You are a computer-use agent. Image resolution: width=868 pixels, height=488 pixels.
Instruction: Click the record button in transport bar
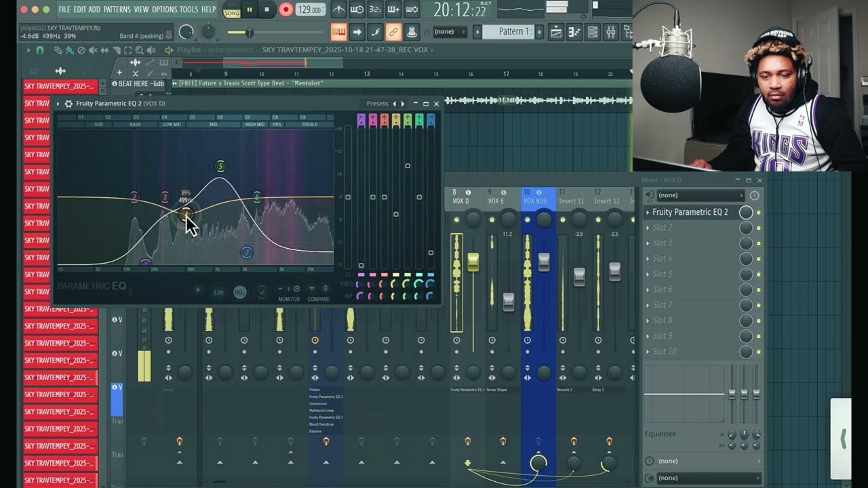[285, 9]
